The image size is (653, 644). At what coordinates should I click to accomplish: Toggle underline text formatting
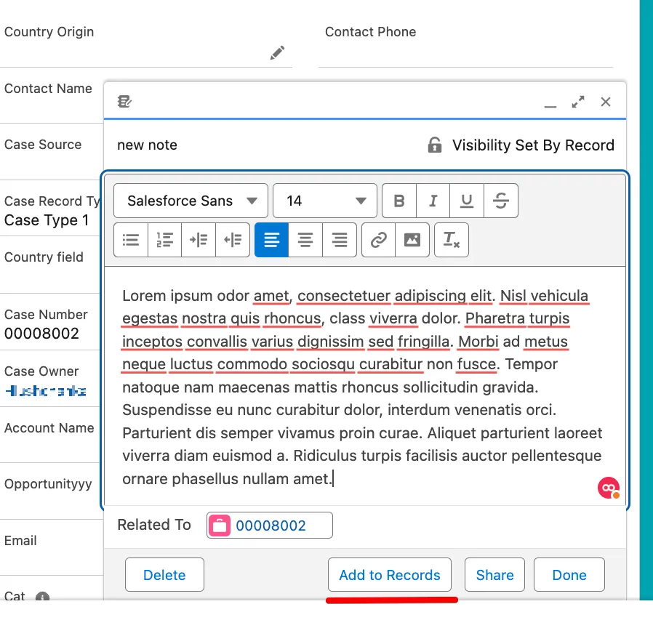point(467,201)
